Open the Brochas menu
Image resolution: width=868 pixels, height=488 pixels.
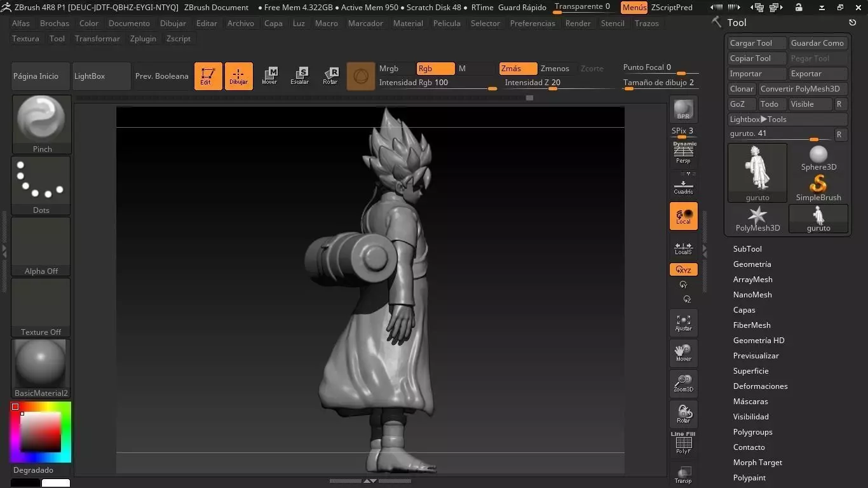[x=55, y=24]
